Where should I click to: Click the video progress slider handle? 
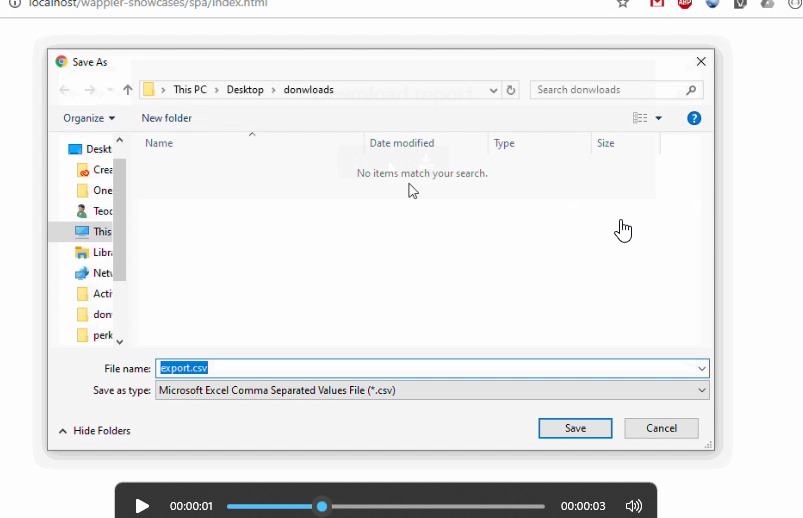[322, 507]
